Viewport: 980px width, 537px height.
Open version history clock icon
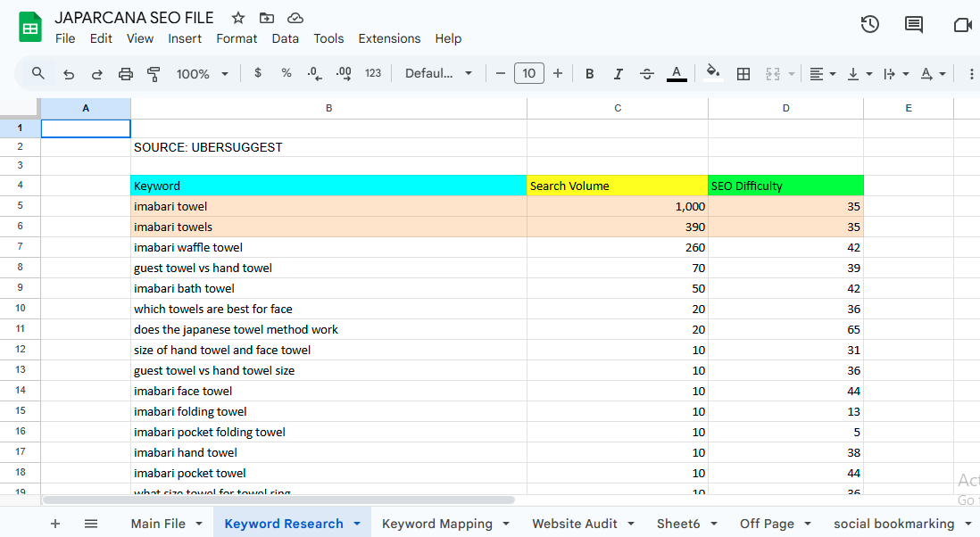point(870,24)
